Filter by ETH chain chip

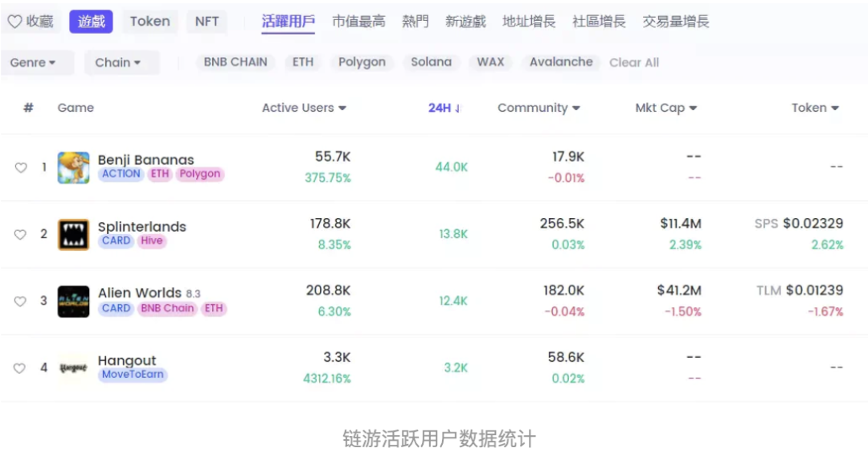(303, 62)
